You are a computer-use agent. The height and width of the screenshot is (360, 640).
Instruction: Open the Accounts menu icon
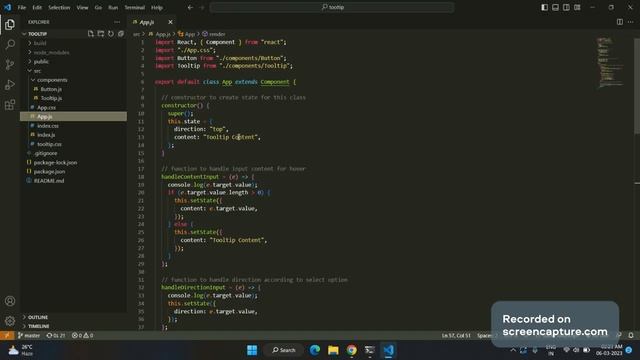(x=10, y=301)
